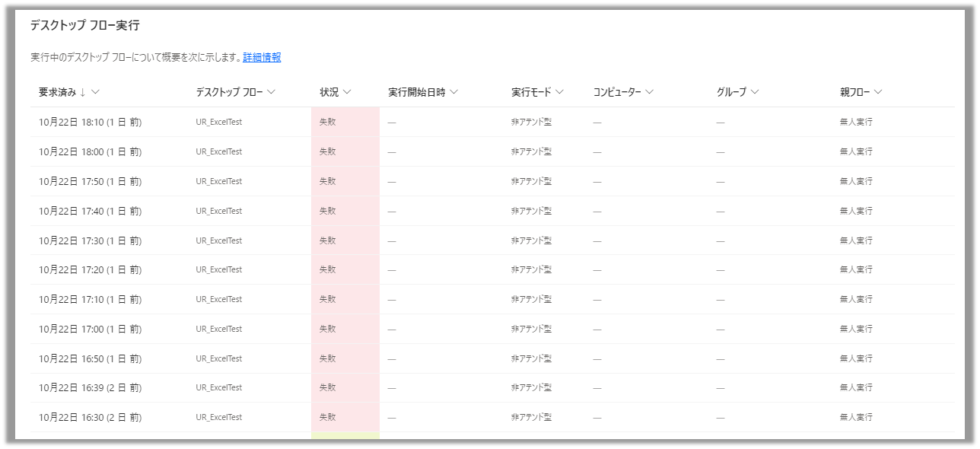Open the グループ column dropdown
Screen dimensions: 980x449
pyautogui.click(x=755, y=92)
